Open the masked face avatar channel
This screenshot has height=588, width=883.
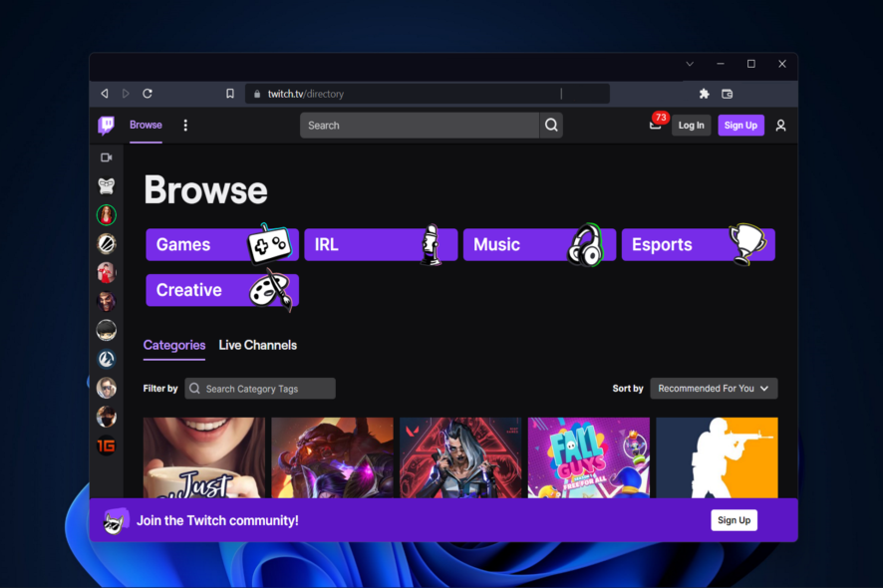click(x=106, y=417)
